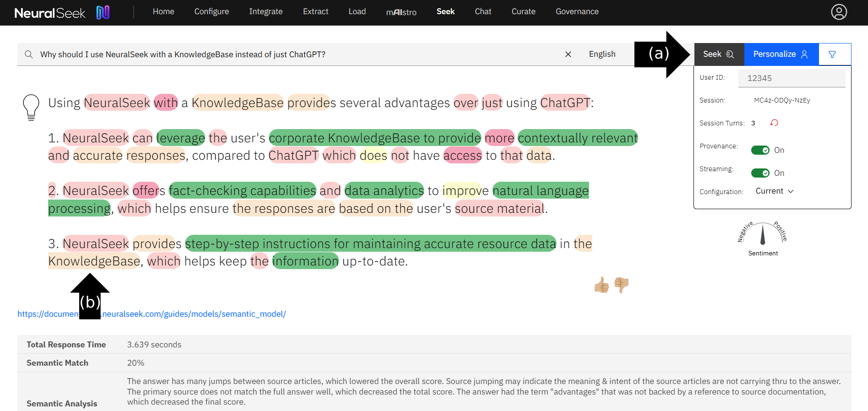Open the Governance menu

pyautogui.click(x=577, y=12)
